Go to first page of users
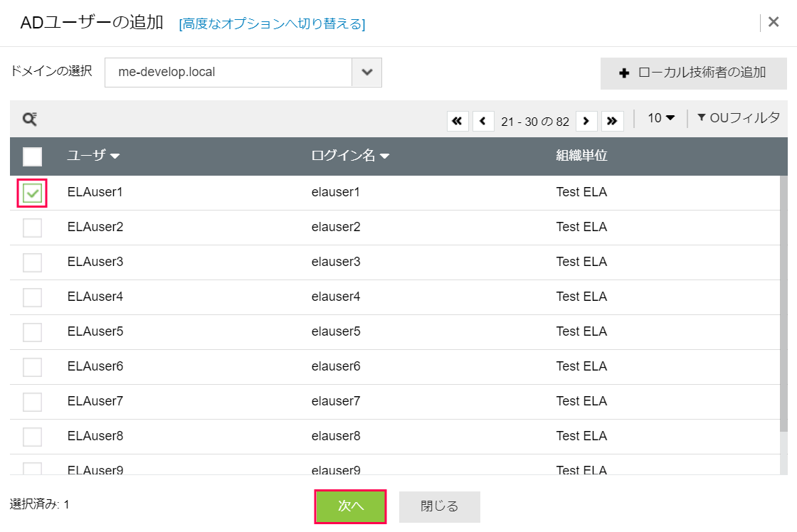Viewport: 797px width, 532px height. click(458, 121)
